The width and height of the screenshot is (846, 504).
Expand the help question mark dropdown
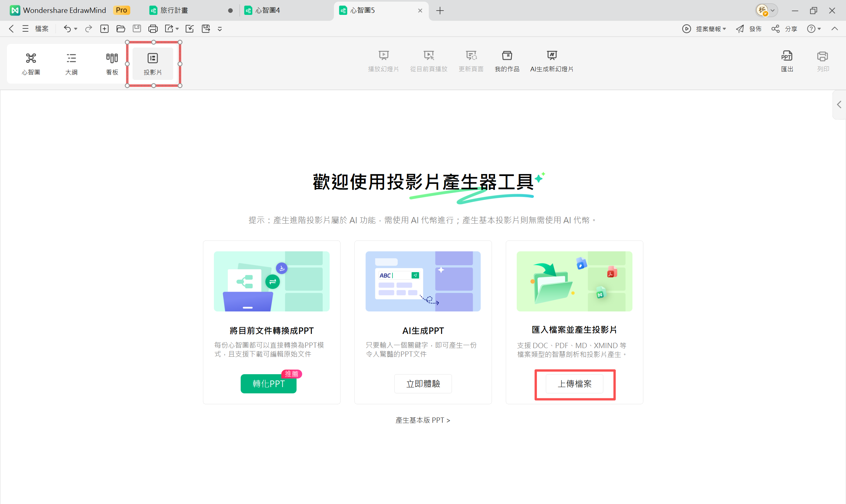(814, 28)
